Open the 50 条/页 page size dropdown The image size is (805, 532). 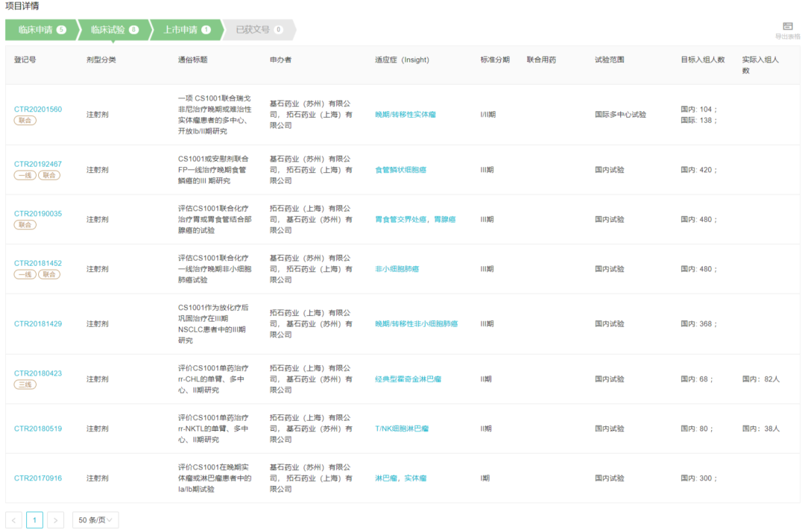pos(95,520)
